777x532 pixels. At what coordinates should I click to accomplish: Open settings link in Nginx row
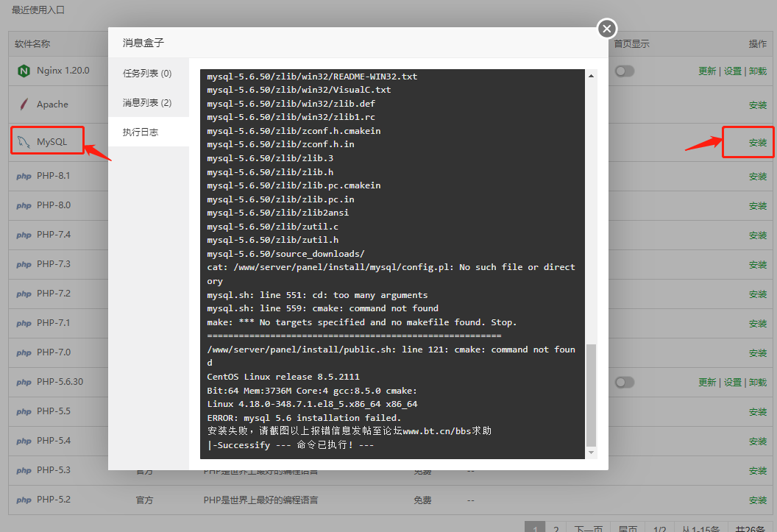(732, 71)
